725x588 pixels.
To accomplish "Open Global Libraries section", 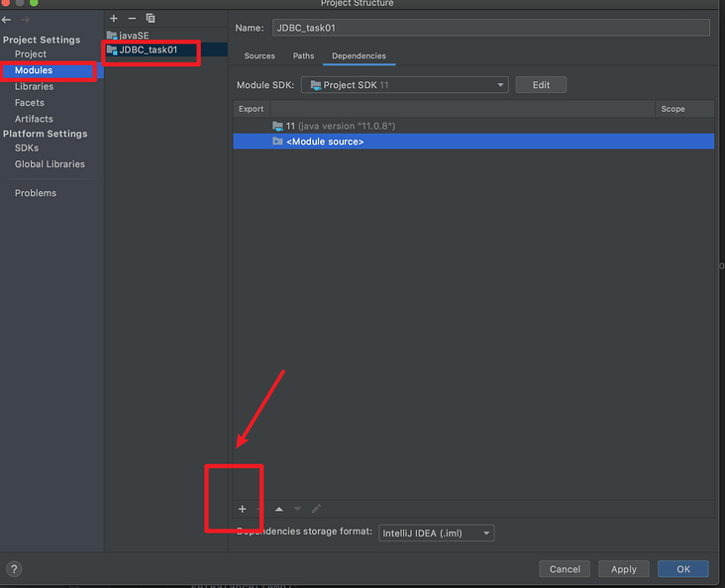I will (50, 164).
